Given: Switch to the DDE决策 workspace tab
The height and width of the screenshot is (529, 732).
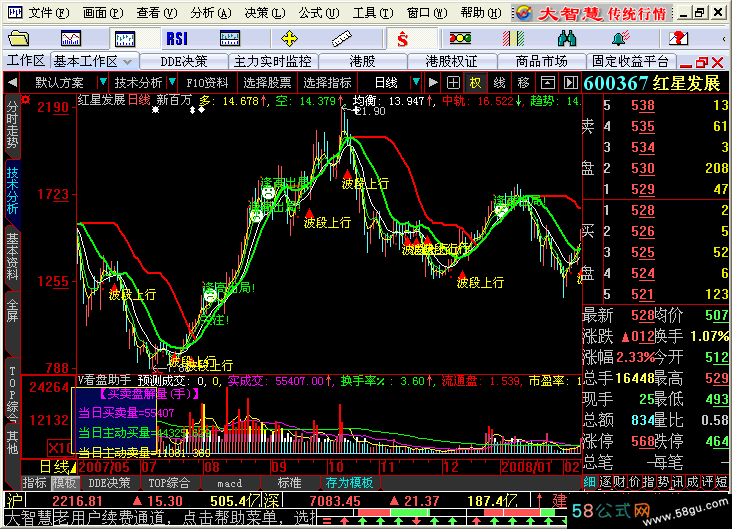Looking at the screenshot, I should pyautogui.click(x=183, y=61).
